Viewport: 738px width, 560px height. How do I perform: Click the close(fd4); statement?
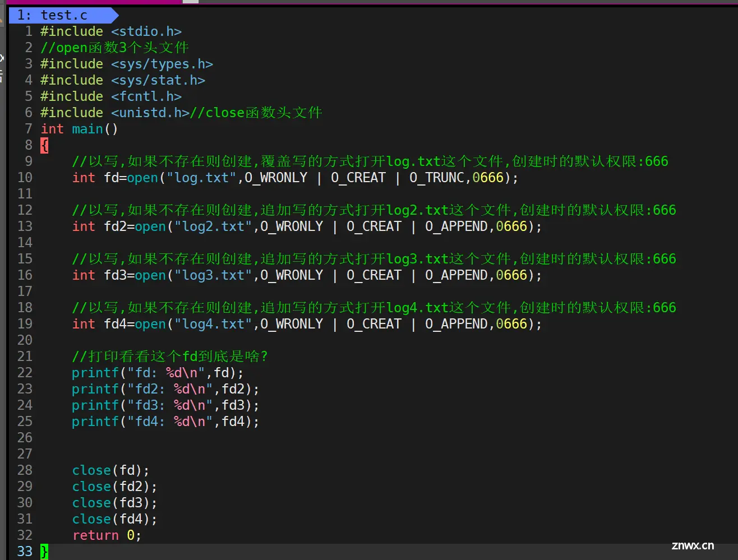click(114, 519)
